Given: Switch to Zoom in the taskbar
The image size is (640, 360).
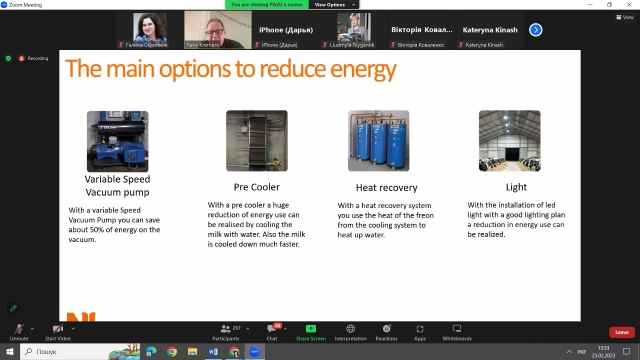Looking at the screenshot, I should 255,351.
